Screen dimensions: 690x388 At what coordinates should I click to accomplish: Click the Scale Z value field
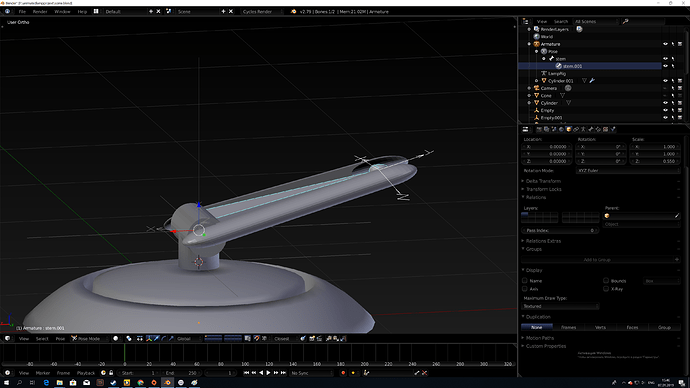click(655, 161)
